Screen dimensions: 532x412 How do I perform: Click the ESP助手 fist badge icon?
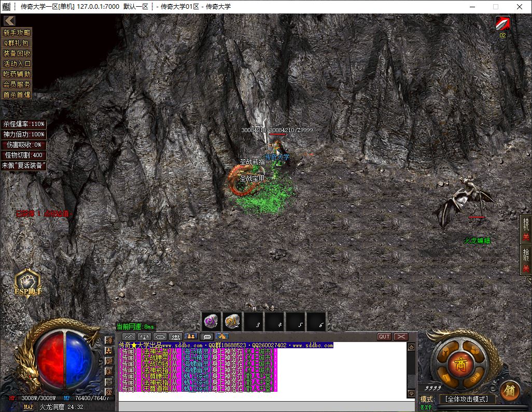[27, 282]
